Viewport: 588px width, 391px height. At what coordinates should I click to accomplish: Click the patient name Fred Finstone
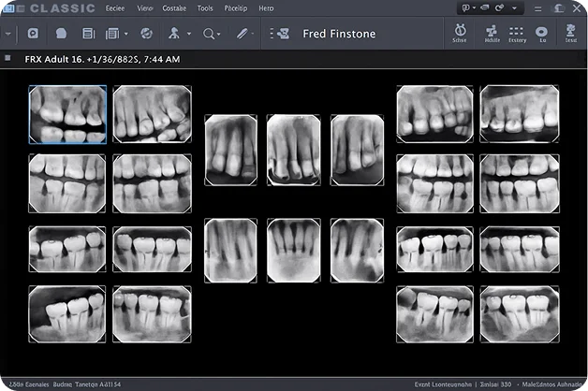[339, 34]
